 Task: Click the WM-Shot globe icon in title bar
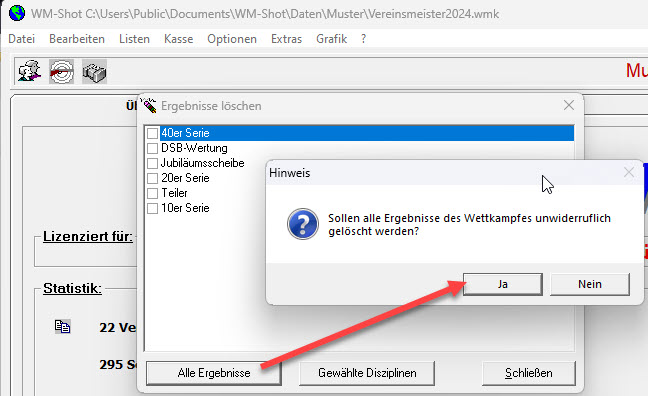[x=17, y=13]
